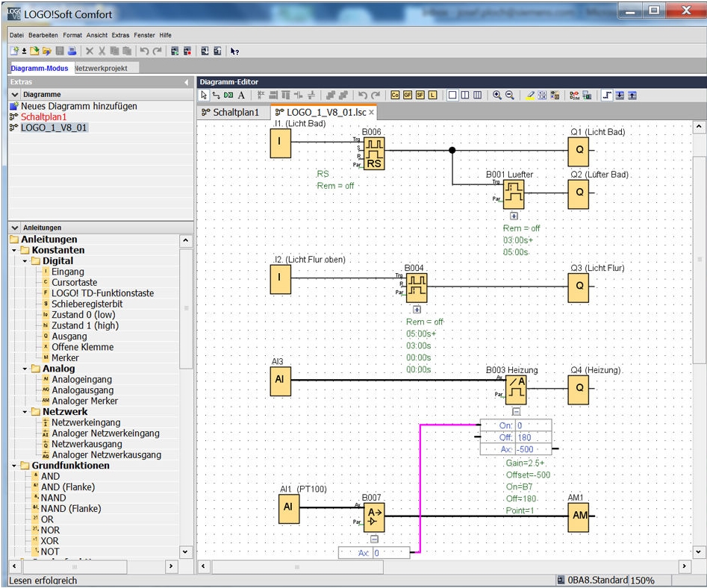Viewport: 707px width, 588px height.
Task: Open the Bearbeiten menu
Action: [x=43, y=35]
